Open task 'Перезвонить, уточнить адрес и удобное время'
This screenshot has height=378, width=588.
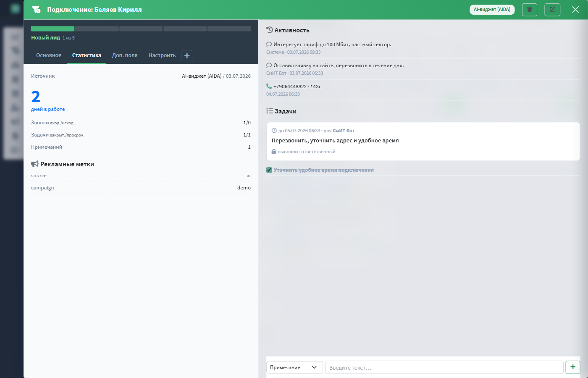click(335, 141)
